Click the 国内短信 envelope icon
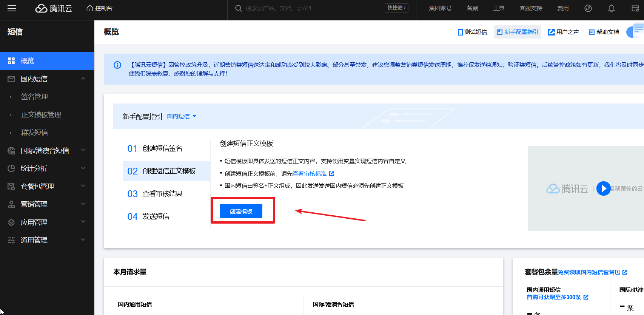This screenshot has height=315, width=644. [11, 79]
